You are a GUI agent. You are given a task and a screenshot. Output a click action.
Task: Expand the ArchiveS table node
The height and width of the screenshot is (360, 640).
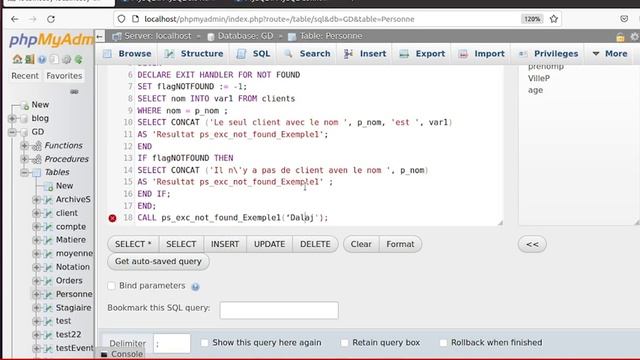pyautogui.click(x=36, y=200)
